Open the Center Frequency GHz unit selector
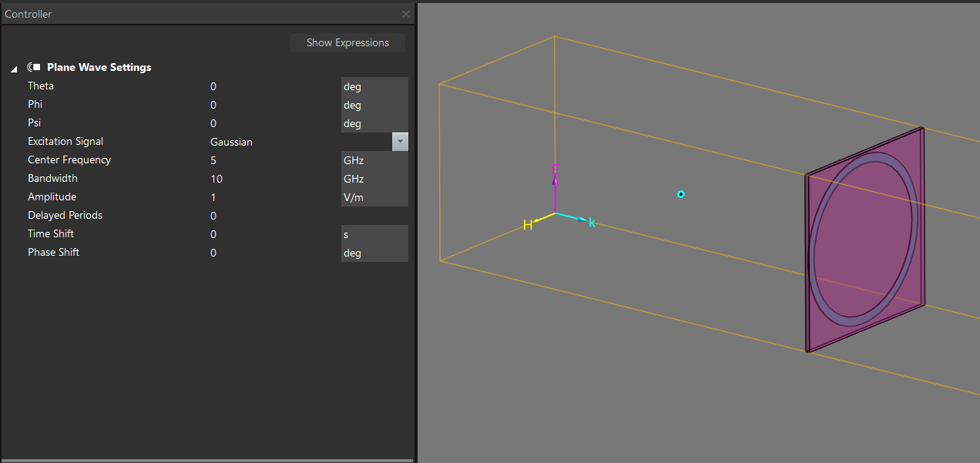Screen dimensions: 980x463 [374, 160]
